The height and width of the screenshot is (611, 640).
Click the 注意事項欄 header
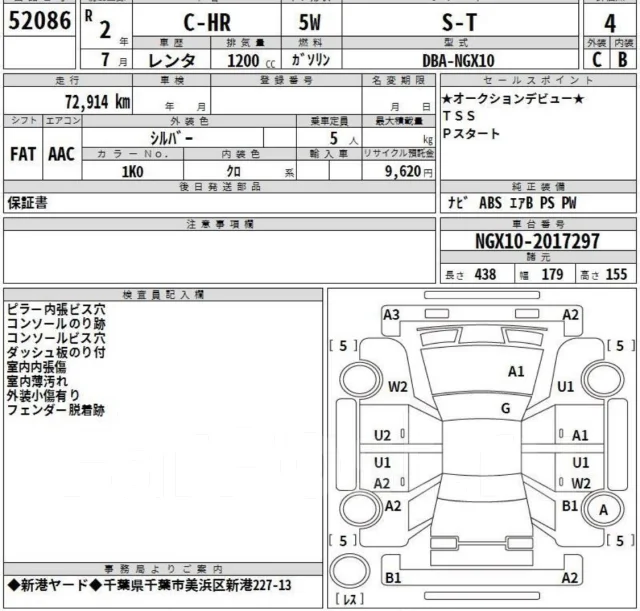(220, 224)
